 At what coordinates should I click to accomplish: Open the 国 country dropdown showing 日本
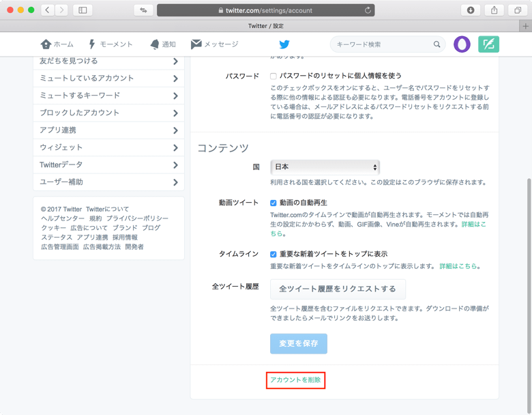(x=325, y=167)
